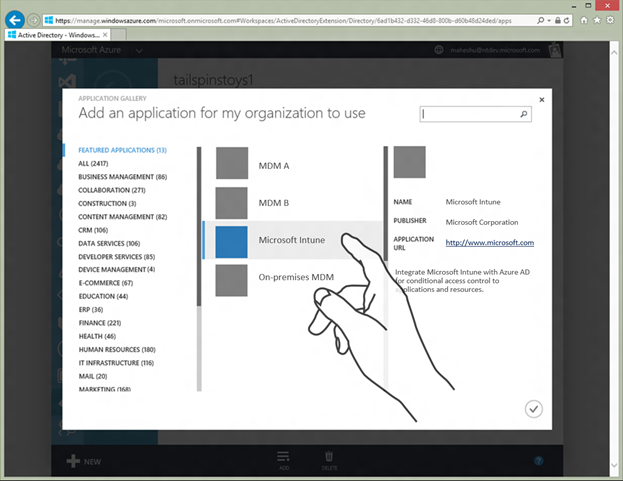Image resolution: width=623 pixels, height=481 pixels.
Task: Expand the Microsoft Azure header dropdown chevron
Action: pyautogui.click(x=139, y=50)
